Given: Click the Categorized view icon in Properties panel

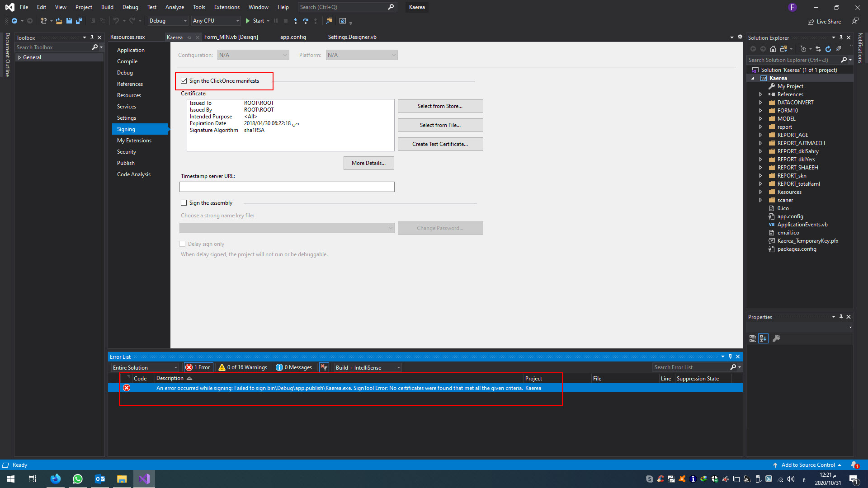Looking at the screenshot, I should 753,338.
